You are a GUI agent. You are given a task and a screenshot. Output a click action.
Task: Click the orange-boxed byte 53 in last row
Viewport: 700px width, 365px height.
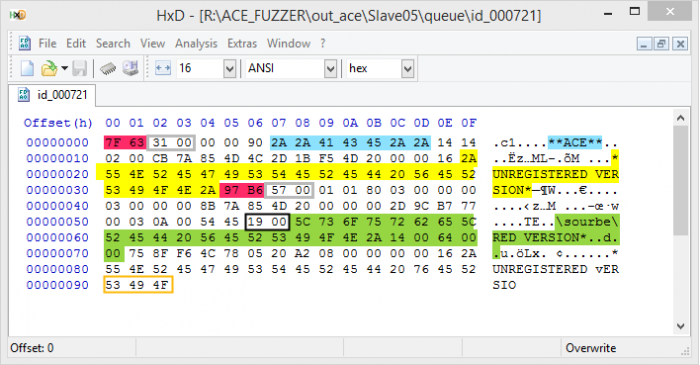pos(113,285)
